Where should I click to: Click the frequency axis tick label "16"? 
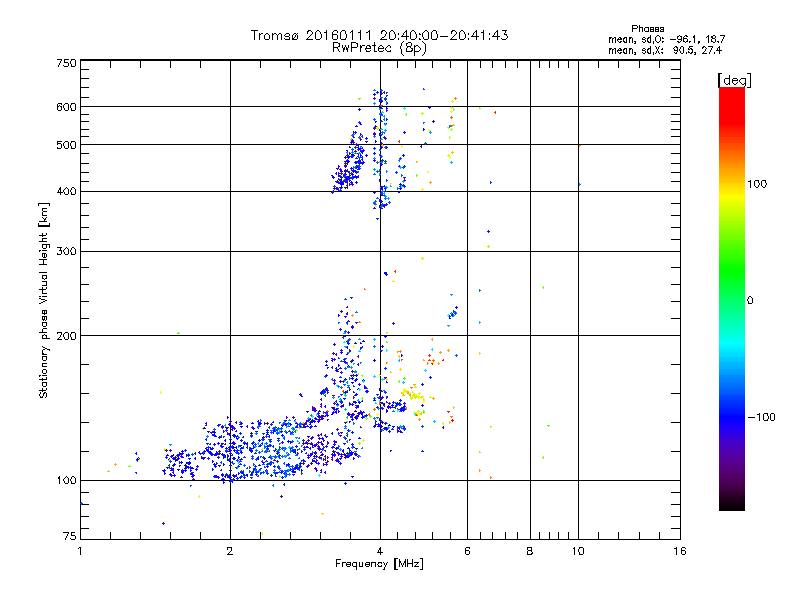pos(680,551)
